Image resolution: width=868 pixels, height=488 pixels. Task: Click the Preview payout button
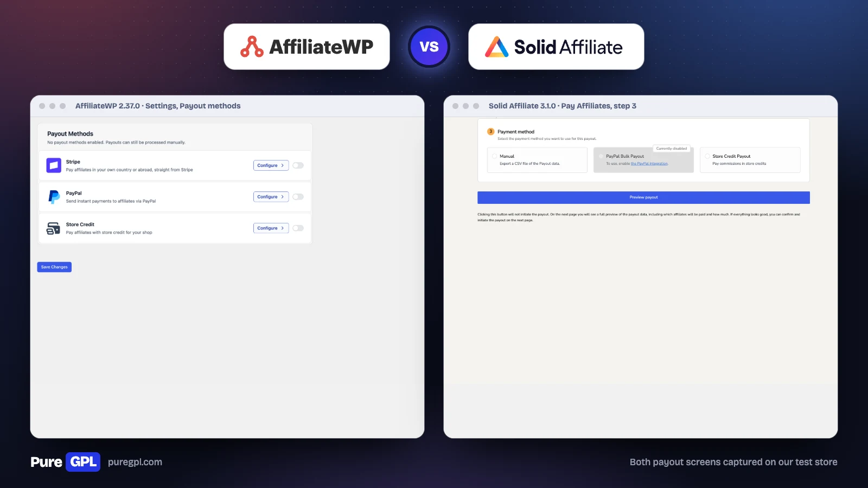pos(643,197)
